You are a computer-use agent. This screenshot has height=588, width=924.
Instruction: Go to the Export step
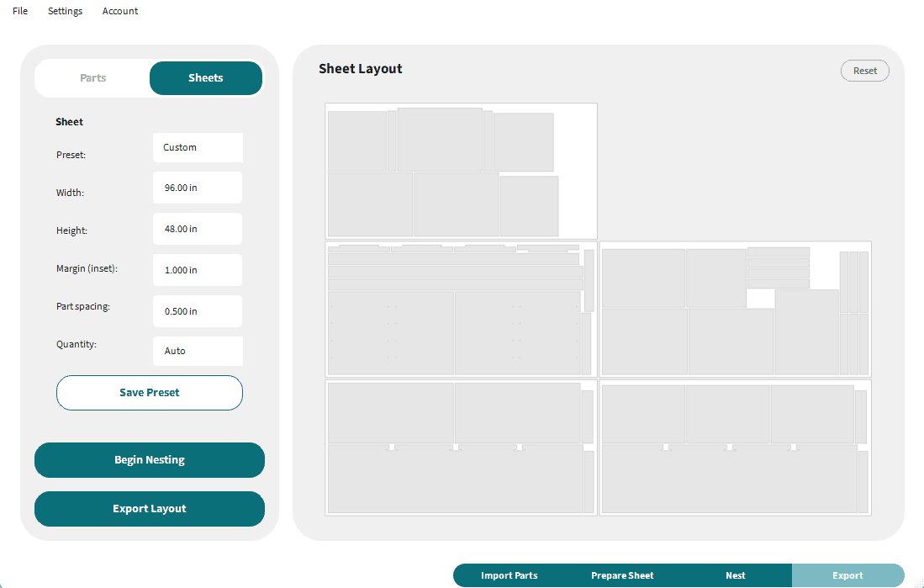click(x=847, y=575)
